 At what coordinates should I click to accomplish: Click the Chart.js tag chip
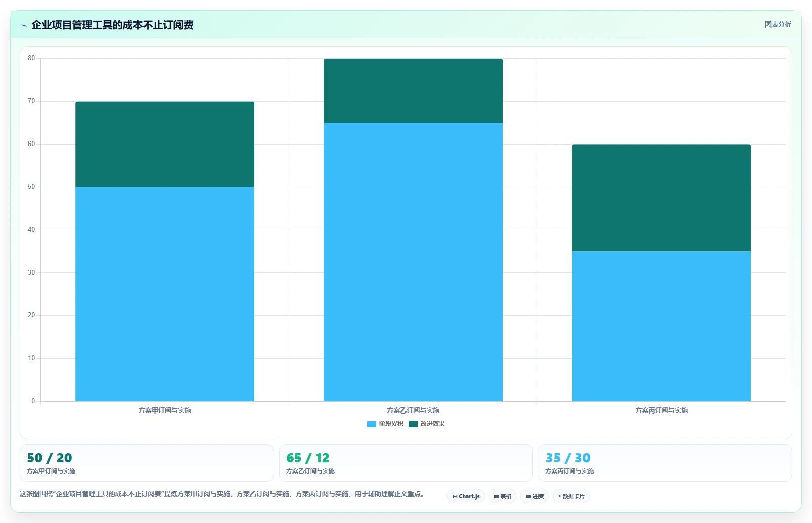point(466,496)
